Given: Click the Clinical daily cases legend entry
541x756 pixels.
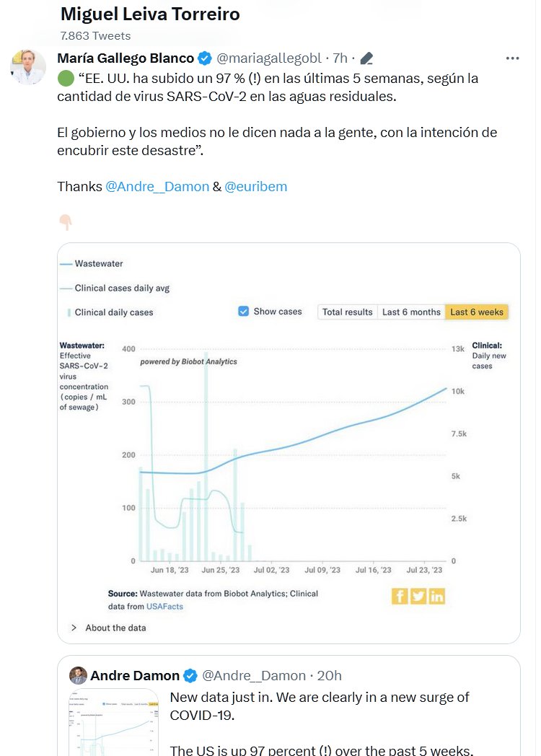Looking at the screenshot, I should 113,312.
